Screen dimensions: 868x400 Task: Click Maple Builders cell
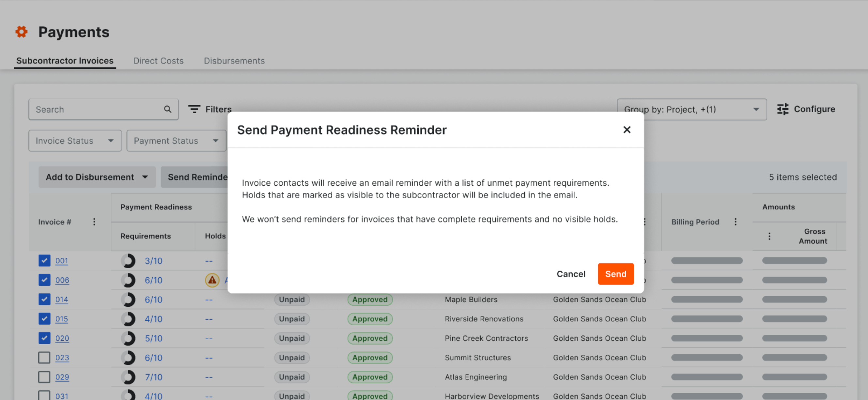coord(471,300)
